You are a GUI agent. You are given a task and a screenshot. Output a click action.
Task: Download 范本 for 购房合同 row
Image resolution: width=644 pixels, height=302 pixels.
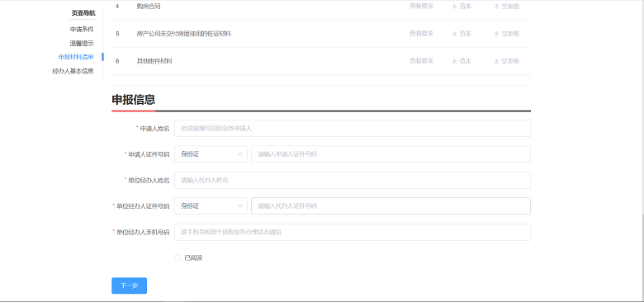tap(462, 7)
